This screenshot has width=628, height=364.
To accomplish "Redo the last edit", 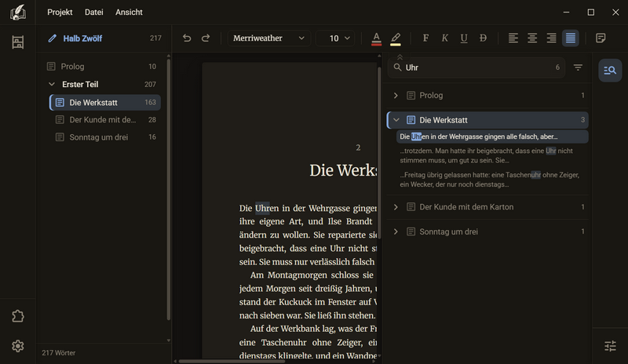I will [206, 38].
